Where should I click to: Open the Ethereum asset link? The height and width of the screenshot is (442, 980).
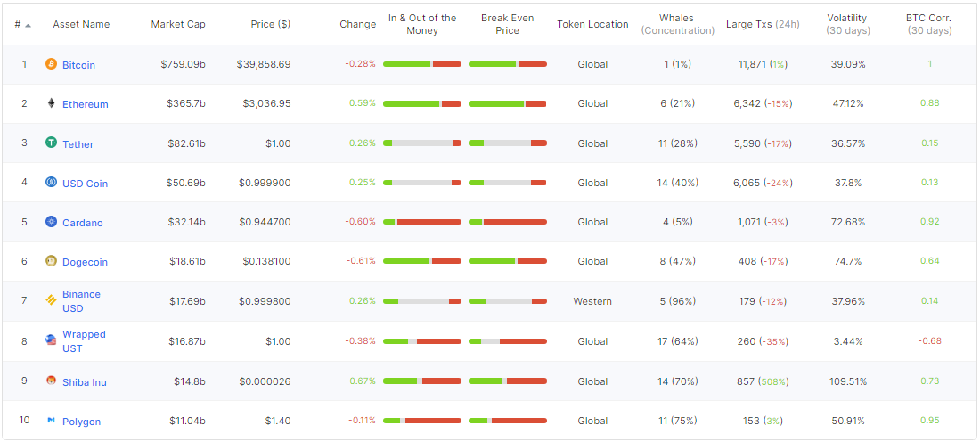(x=85, y=104)
